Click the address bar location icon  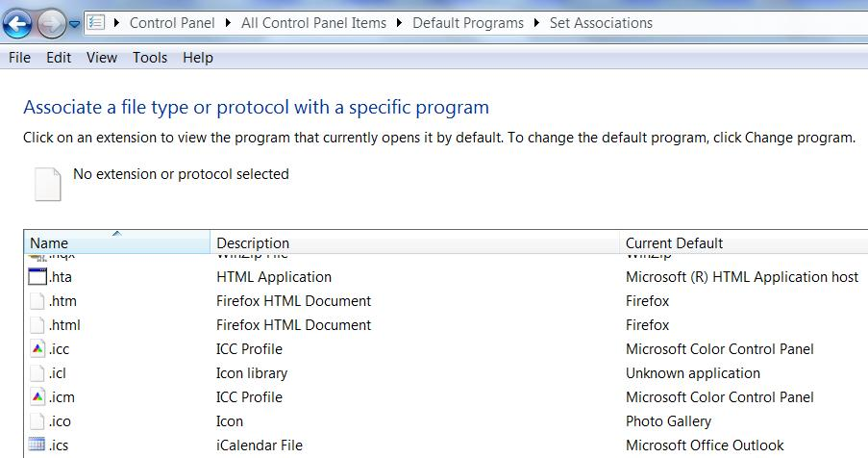(x=96, y=22)
